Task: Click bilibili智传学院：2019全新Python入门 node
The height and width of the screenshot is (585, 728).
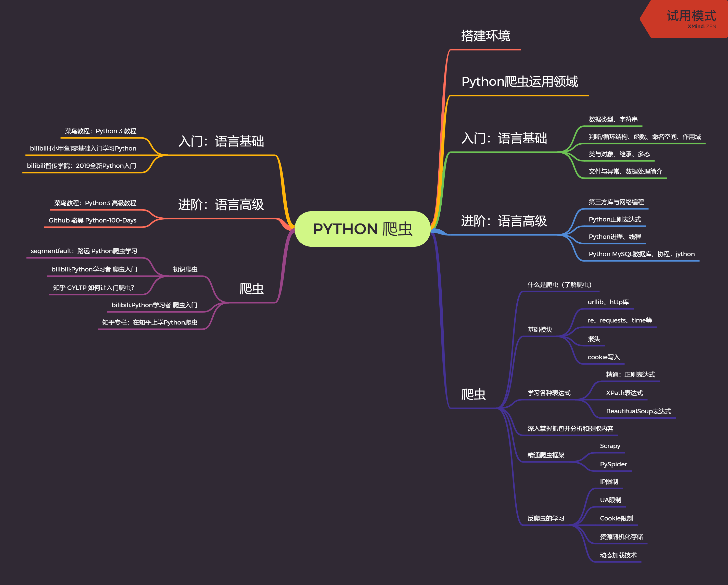Action: 81,166
